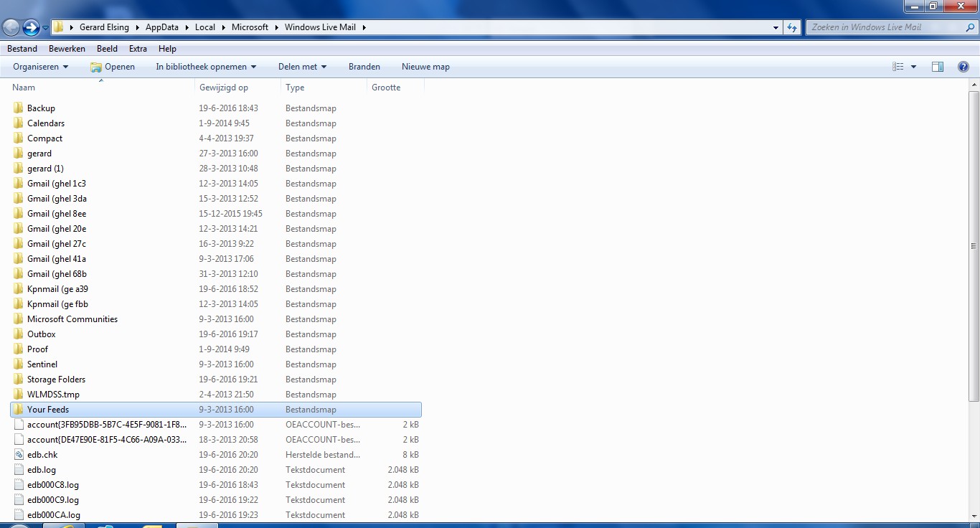980x528 pixels.
Task: Sort by the Gewijzigd op column header
Action: pyautogui.click(x=237, y=87)
